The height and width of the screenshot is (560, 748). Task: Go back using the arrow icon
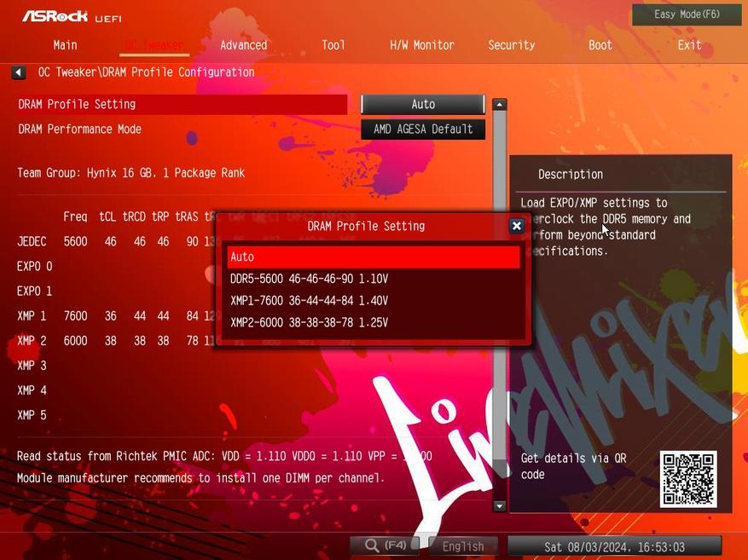click(x=19, y=72)
